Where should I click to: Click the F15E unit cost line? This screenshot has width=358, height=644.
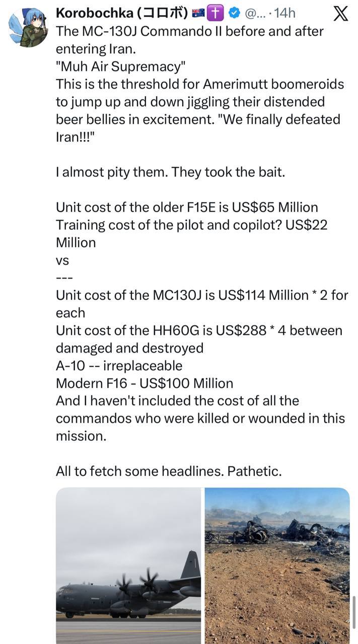coord(187,207)
